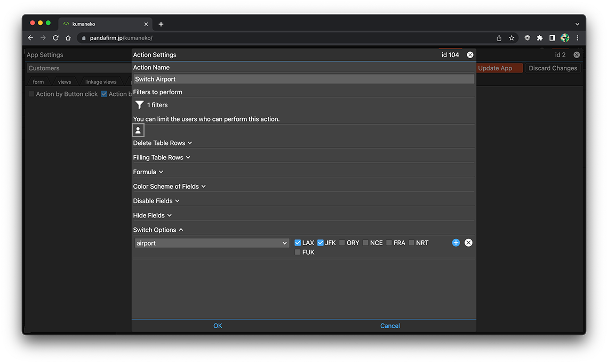The height and width of the screenshot is (364, 608).
Task: Open the user permission picker icon
Action: point(138,130)
